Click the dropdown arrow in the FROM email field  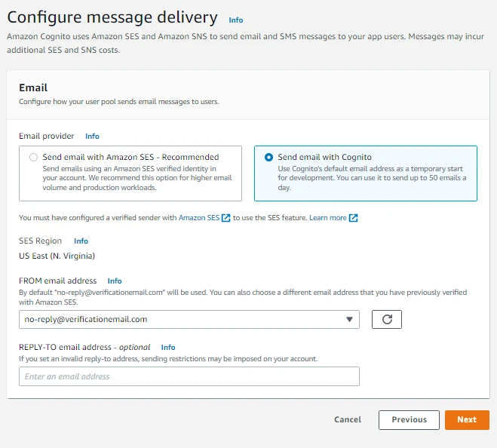pyautogui.click(x=349, y=319)
